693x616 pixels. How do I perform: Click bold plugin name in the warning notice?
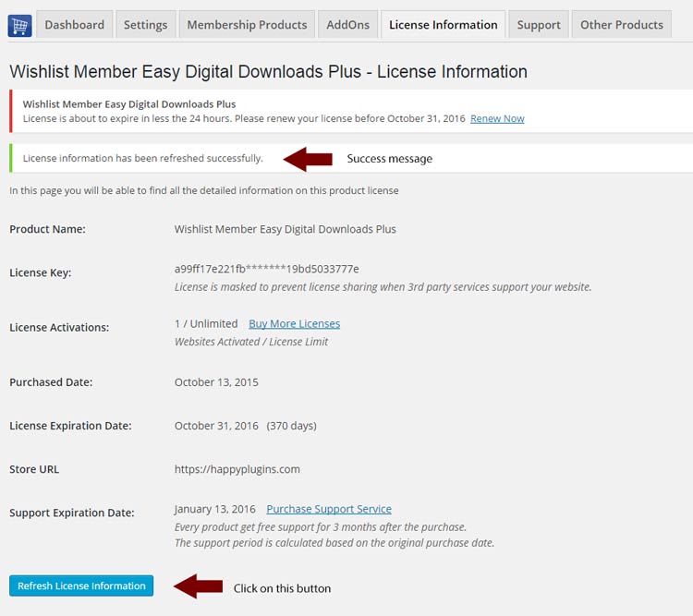pos(129,104)
